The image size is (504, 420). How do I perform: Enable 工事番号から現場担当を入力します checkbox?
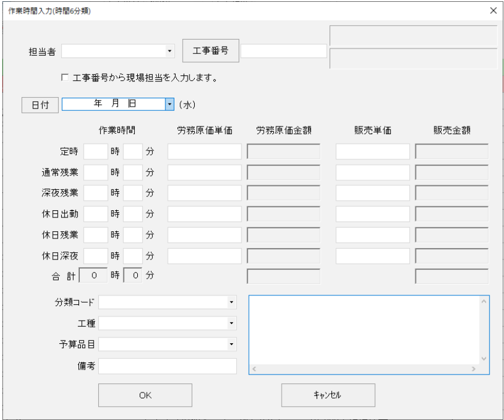coord(65,77)
